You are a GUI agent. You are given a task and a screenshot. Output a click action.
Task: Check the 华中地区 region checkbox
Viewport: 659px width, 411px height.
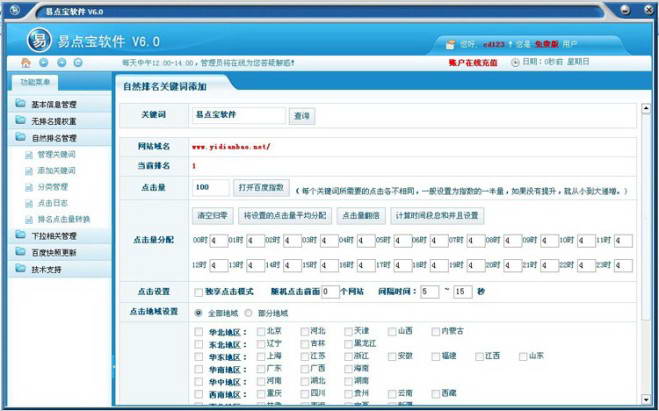coord(198,382)
